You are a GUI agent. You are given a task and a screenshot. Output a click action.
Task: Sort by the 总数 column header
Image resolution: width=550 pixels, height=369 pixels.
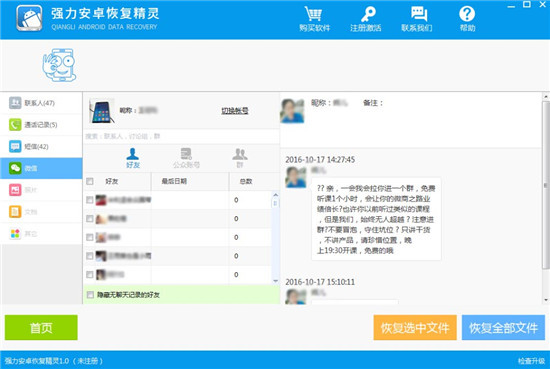click(250, 181)
